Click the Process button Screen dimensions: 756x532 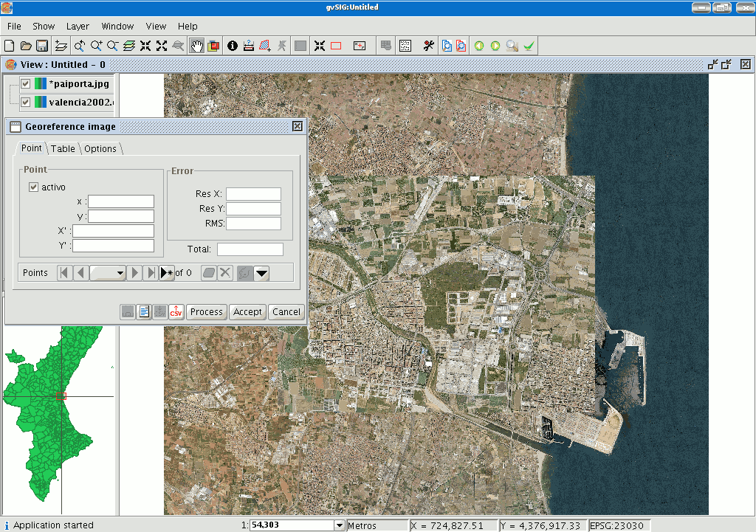pos(207,311)
